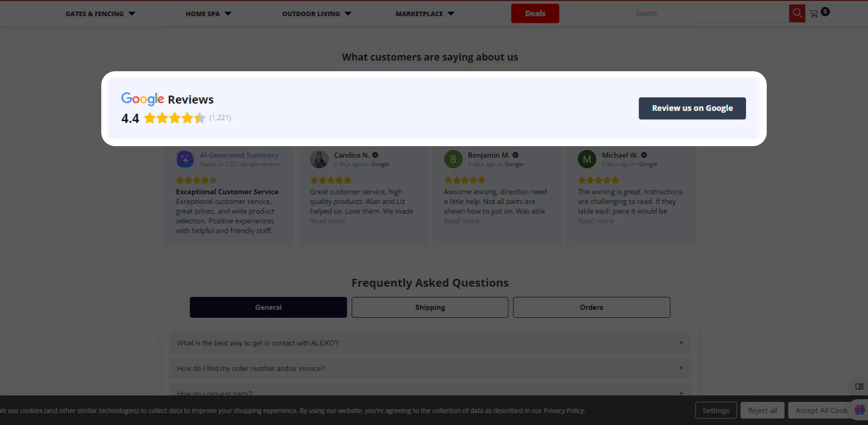
Task: Click the stars in AI-Generated Summary card
Action: click(x=197, y=180)
